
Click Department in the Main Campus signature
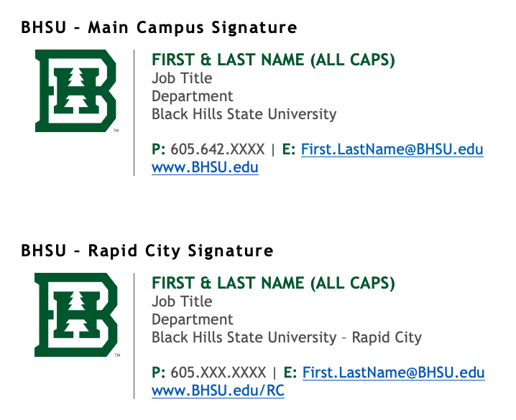coord(192,97)
